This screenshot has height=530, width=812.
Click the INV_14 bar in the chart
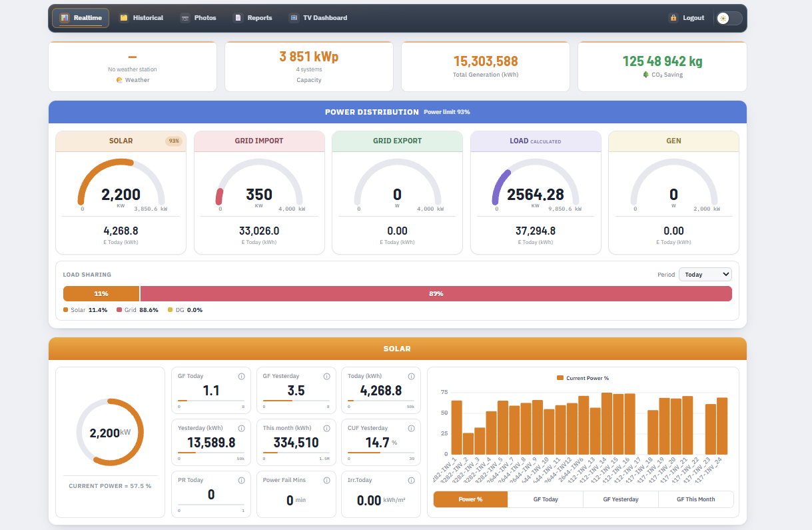point(607,424)
